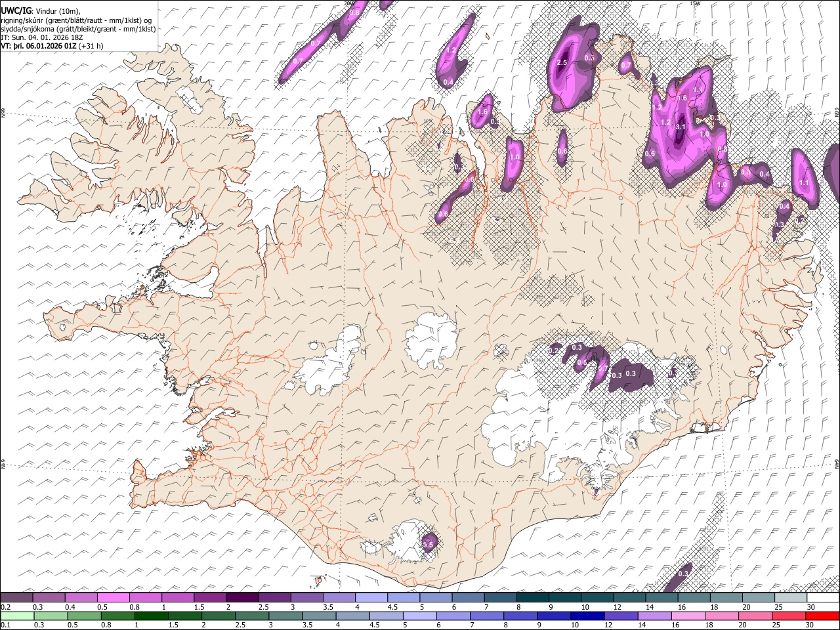Click the 'UWC/IG' title text

16,10
